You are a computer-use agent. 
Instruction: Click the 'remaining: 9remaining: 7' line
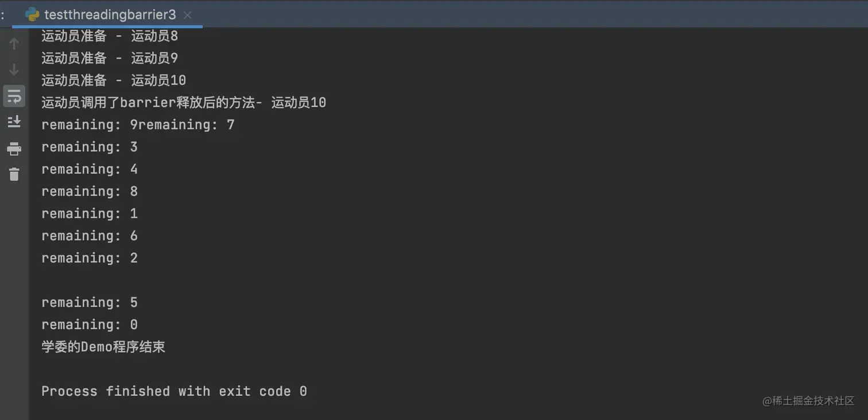pos(138,125)
